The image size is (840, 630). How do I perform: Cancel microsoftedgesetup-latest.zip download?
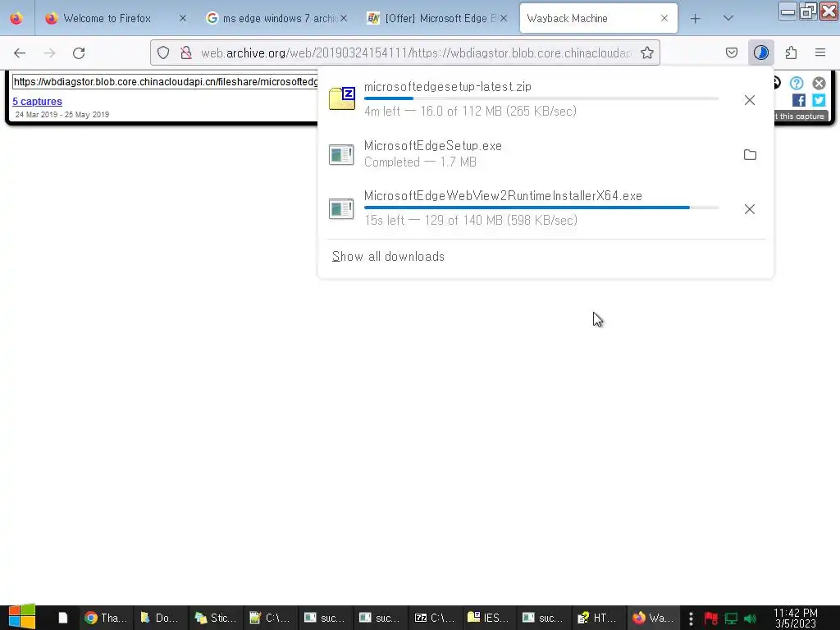(750, 100)
